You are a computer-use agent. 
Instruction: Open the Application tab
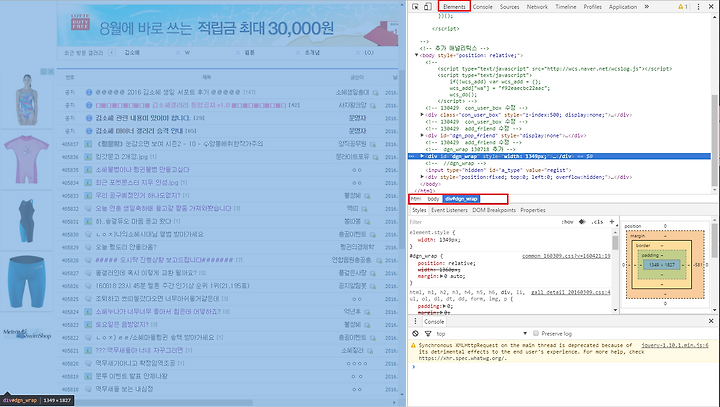[623, 7]
